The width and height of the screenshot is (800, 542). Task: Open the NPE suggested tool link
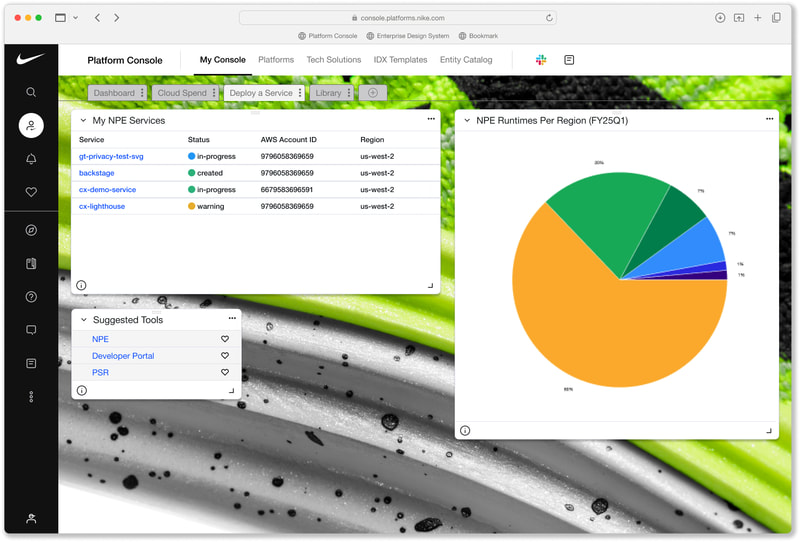[101, 339]
